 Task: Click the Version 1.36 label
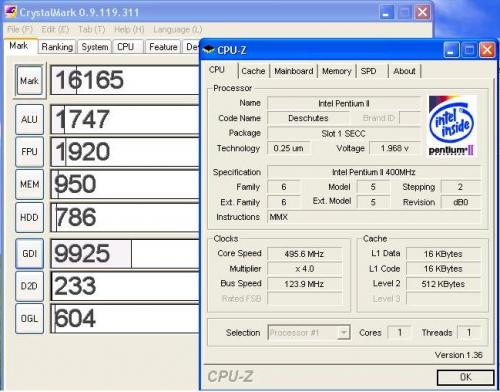tap(458, 355)
